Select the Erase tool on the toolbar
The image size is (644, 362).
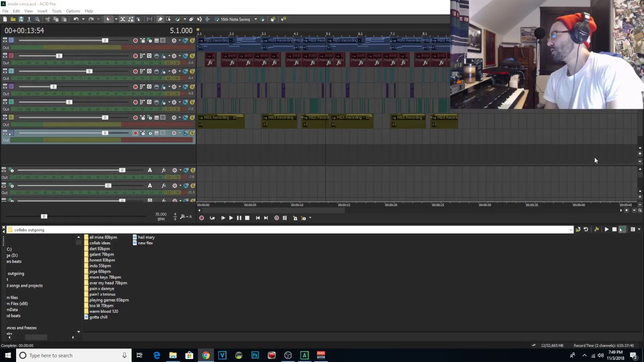(191, 20)
